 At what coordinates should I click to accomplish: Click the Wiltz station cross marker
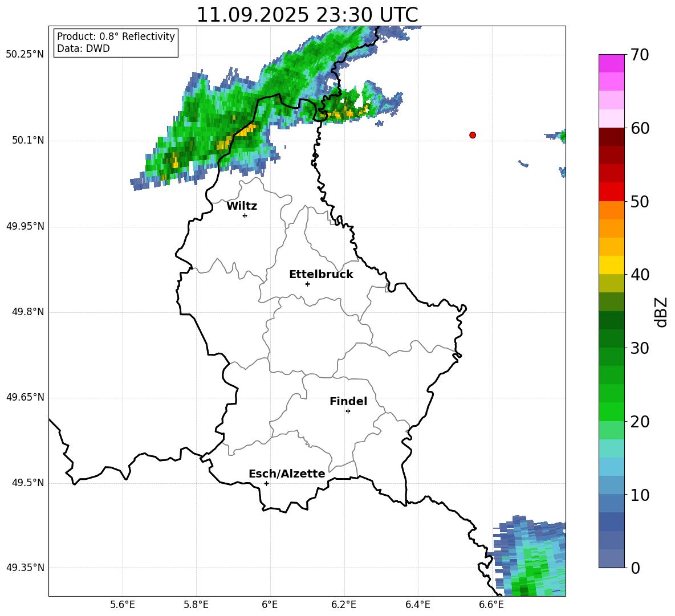pyautogui.click(x=245, y=215)
